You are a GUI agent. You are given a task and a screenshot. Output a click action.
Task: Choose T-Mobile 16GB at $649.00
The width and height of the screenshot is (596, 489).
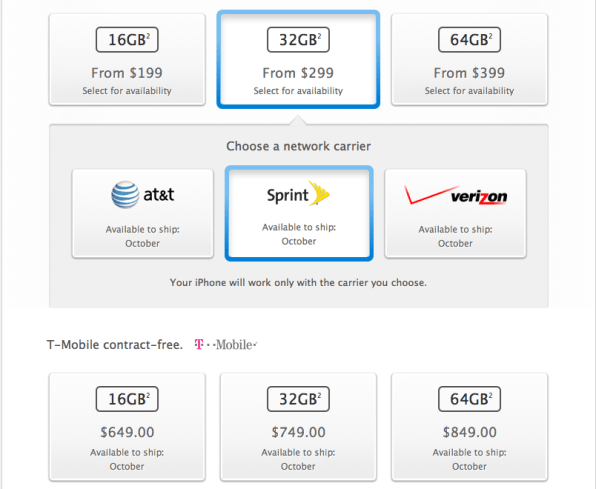click(x=127, y=427)
